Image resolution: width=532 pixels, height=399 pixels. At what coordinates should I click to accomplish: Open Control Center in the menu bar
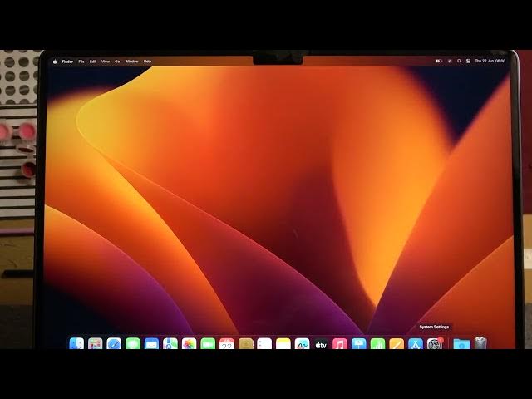click(x=468, y=61)
